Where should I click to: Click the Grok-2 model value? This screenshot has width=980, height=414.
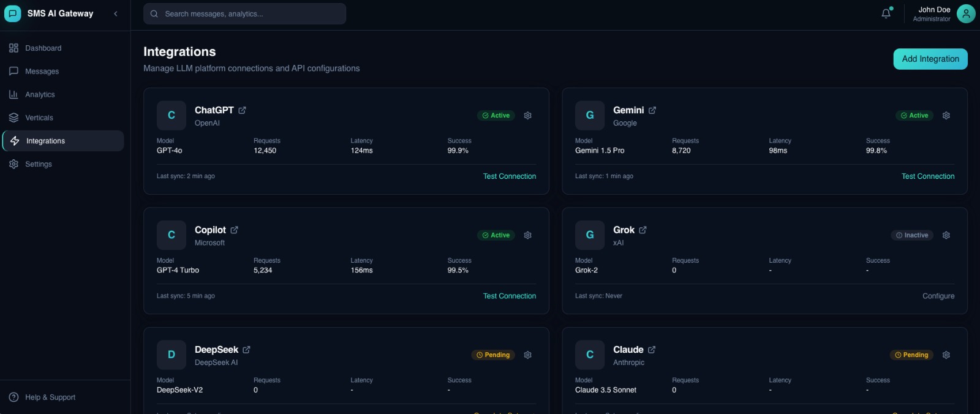tap(586, 270)
